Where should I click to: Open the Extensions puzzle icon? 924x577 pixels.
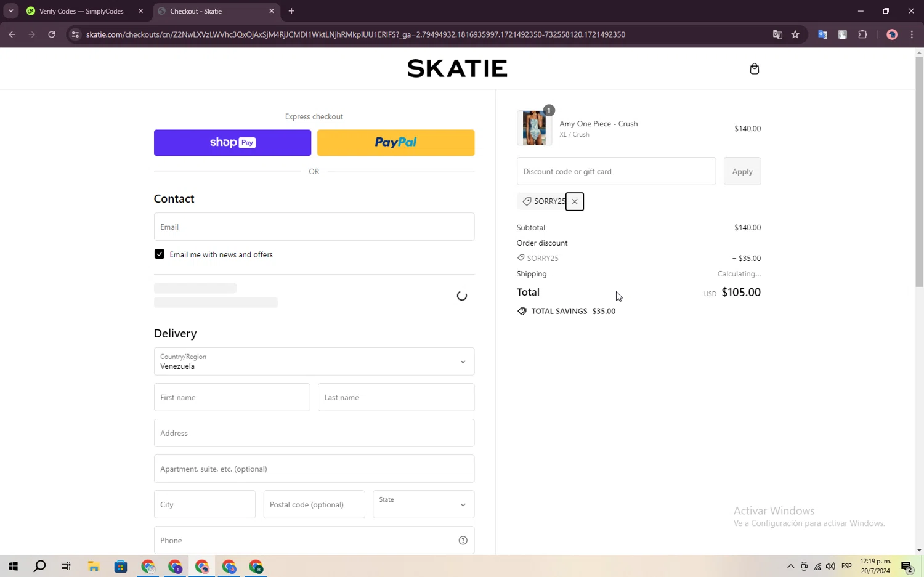pyautogui.click(x=862, y=34)
